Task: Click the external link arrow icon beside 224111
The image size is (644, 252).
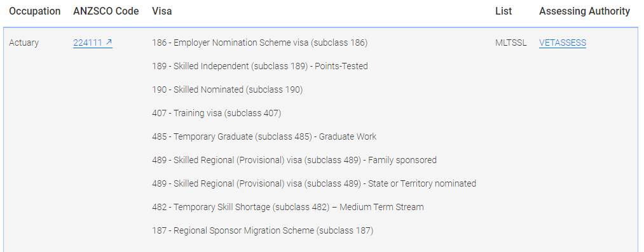Action: click(109, 42)
